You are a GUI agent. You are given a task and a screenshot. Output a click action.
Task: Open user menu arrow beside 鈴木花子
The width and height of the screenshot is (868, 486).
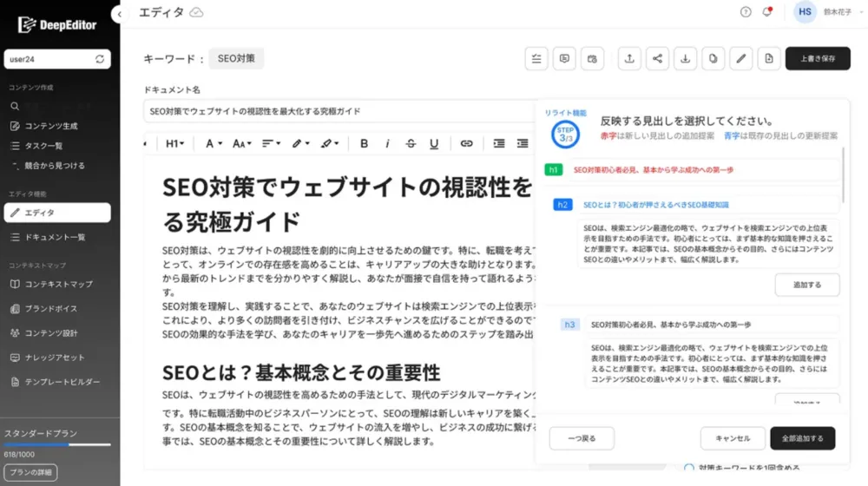click(x=861, y=12)
